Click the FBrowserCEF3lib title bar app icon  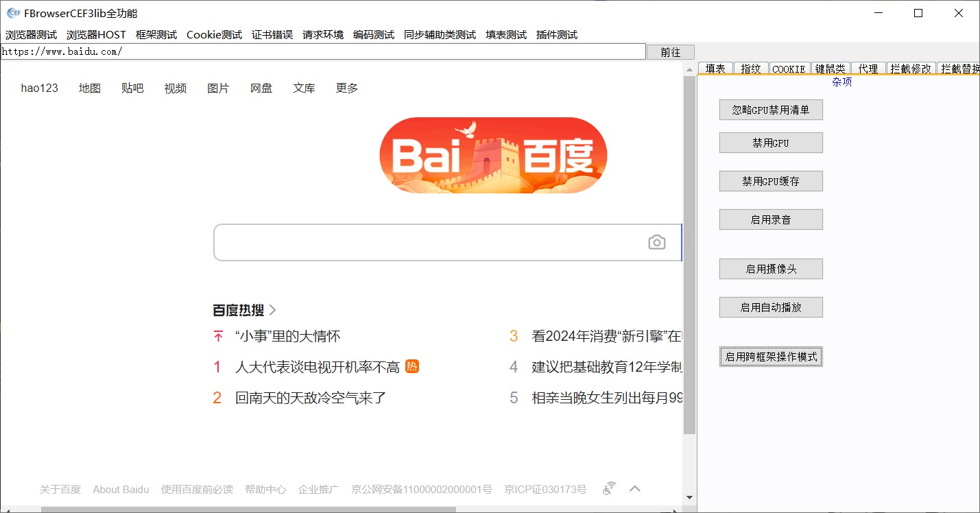(x=12, y=13)
